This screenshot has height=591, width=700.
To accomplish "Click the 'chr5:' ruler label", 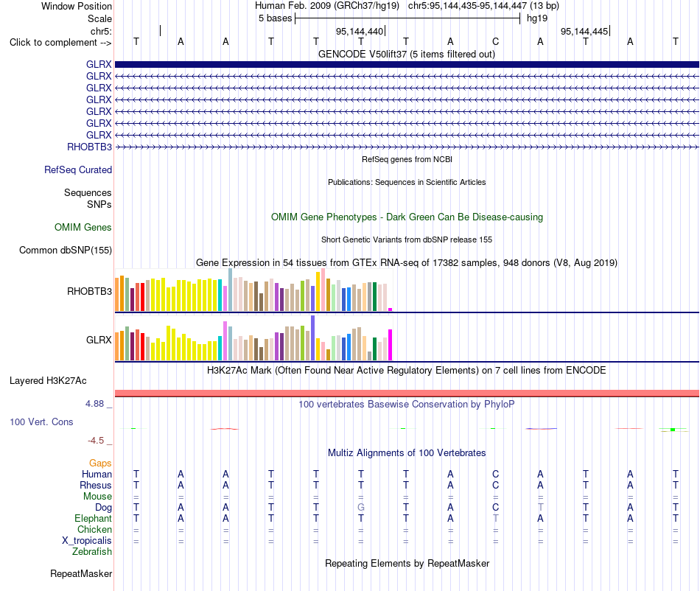I will click(101, 31).
